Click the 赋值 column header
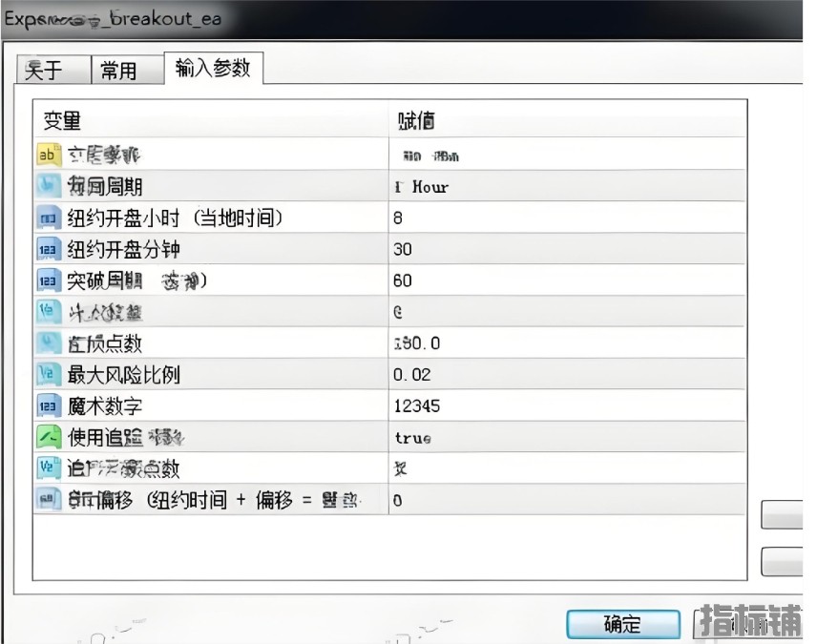The height and width of the screenshot is (644, 817). (x=566, y=120)
